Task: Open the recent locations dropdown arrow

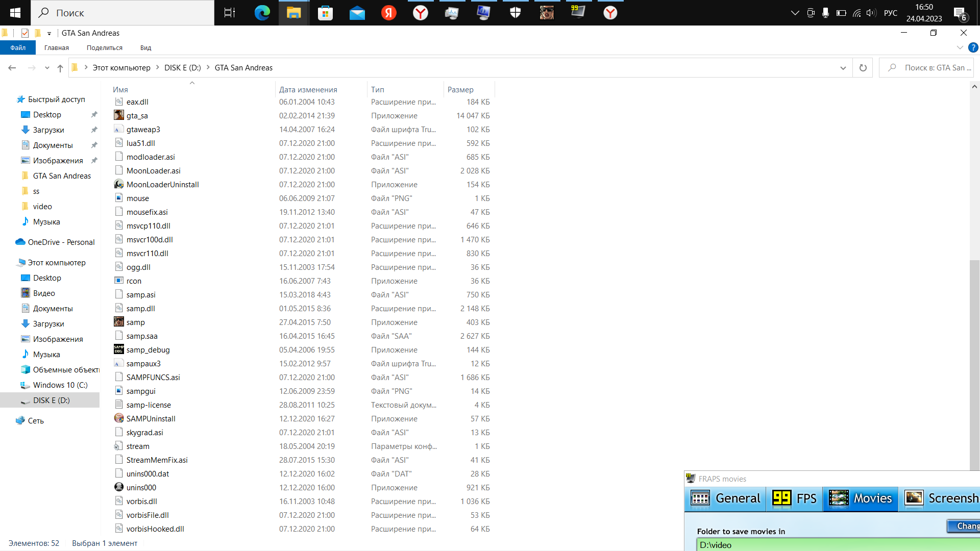Action: tap(47, 68)
